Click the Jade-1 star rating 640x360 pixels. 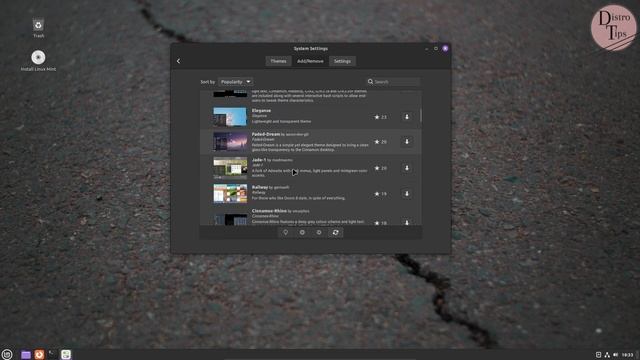coord(380,168)
